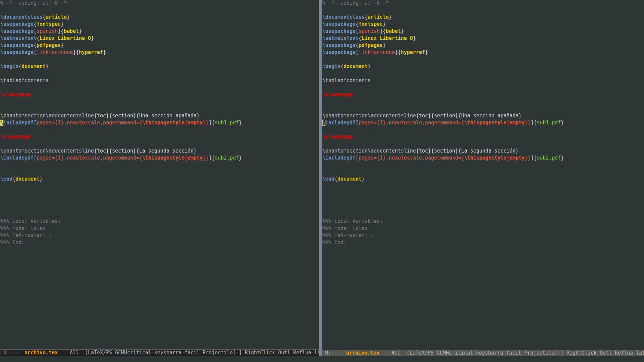Click archivo.tex buffer name in right mode line
This screenshot has width=644, height=362.
pyautogui.click(x=363, y=353)
